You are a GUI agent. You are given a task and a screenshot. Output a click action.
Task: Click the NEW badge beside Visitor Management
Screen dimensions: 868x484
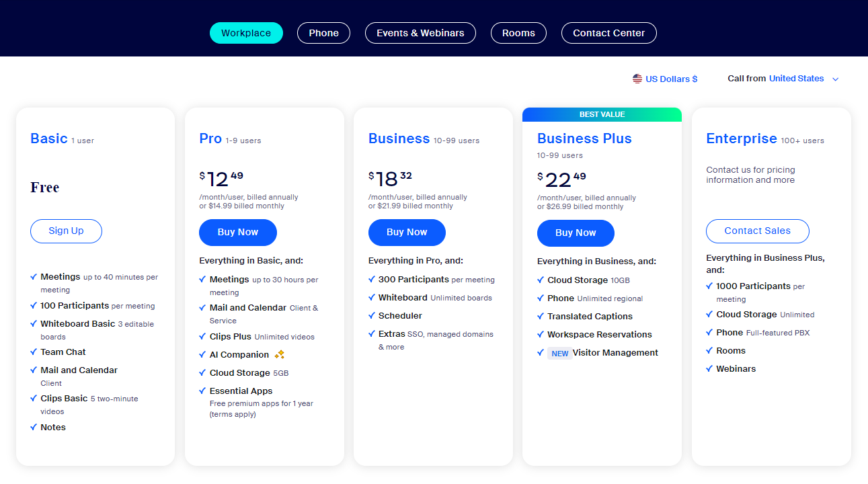pyautogui.click(x=559, y=353)
